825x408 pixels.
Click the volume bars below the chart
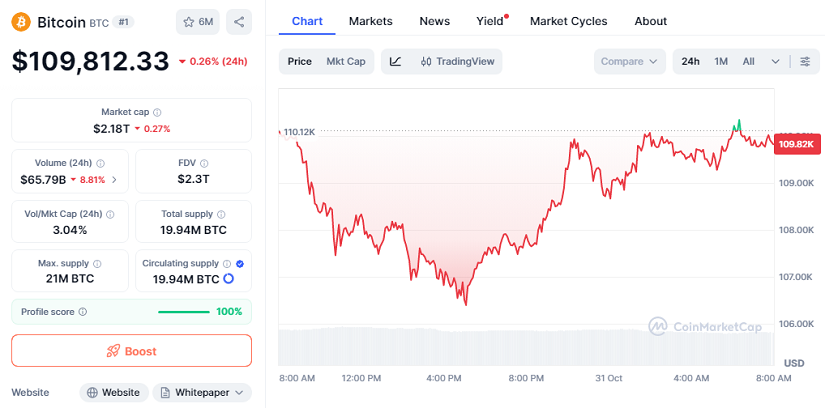coord(526,347)
